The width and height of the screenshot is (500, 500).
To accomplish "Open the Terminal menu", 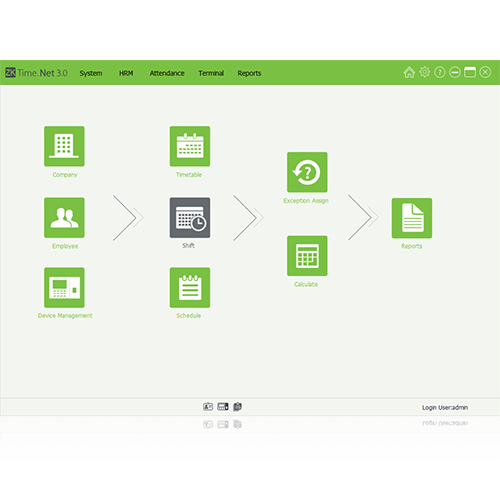I will click(211, 73).
